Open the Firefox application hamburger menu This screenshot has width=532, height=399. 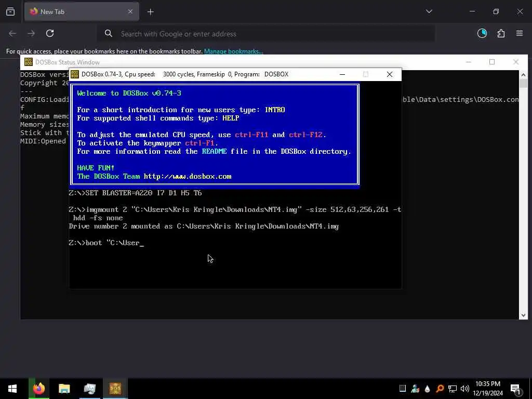[x=520, y=33]
